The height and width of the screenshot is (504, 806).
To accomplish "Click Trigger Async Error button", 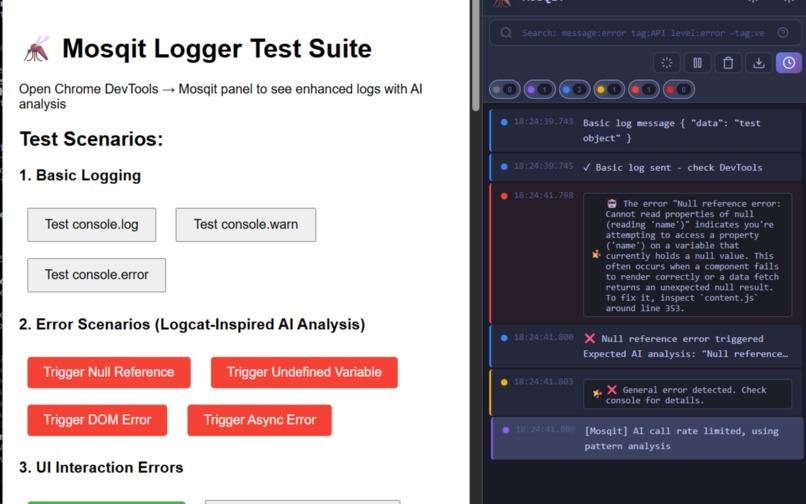I will (260, 420).
